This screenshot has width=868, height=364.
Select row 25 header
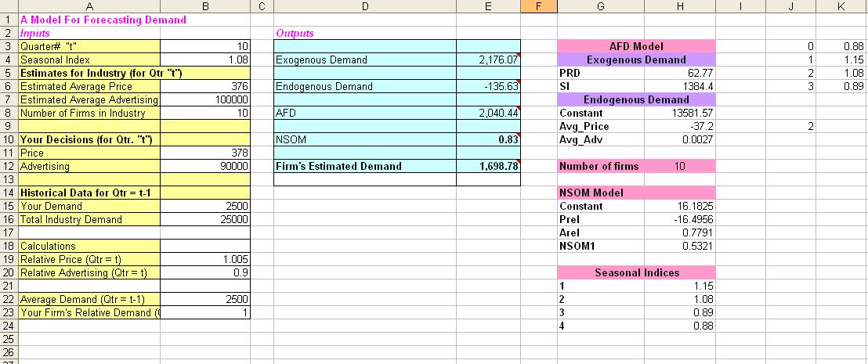pos(9,339)
